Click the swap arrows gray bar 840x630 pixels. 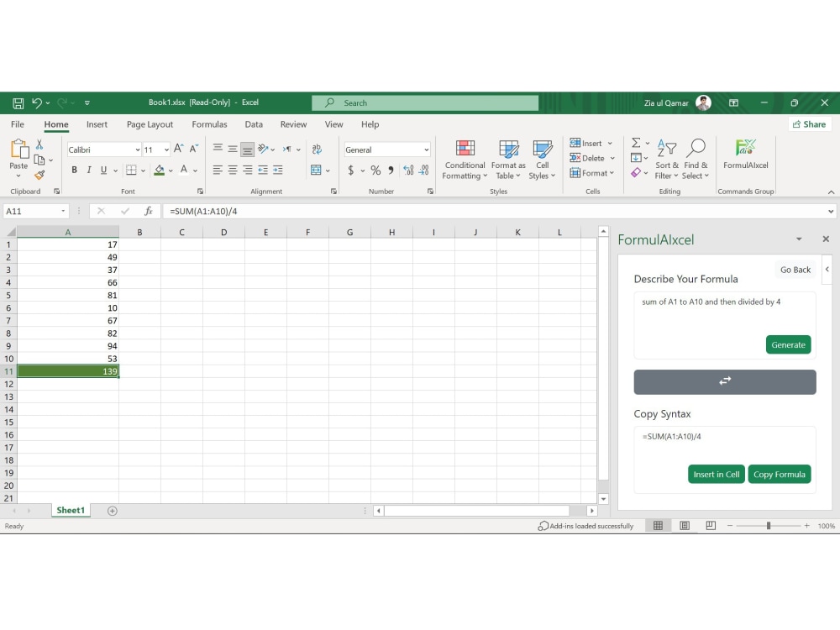click(725, 381)
